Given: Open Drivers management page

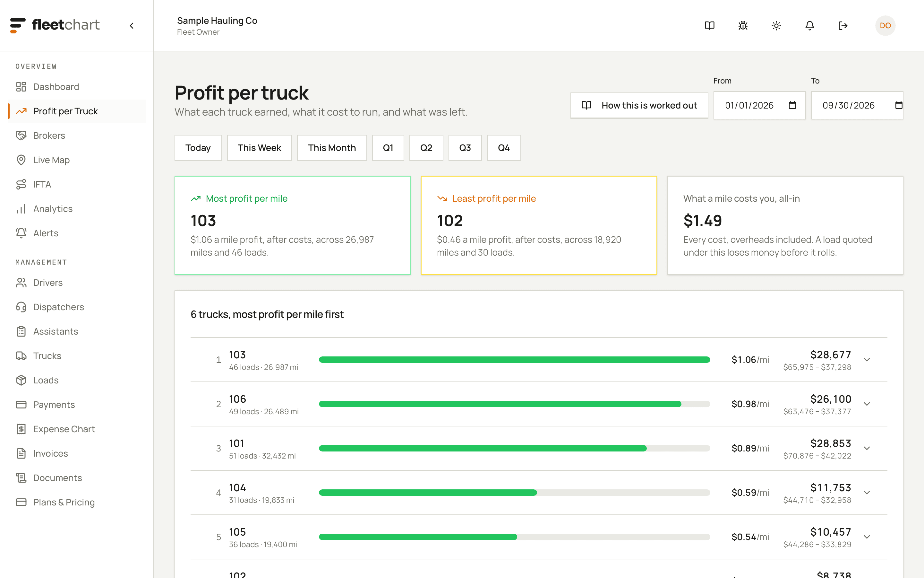Looking at the screenshot, I should coord(76,283).
